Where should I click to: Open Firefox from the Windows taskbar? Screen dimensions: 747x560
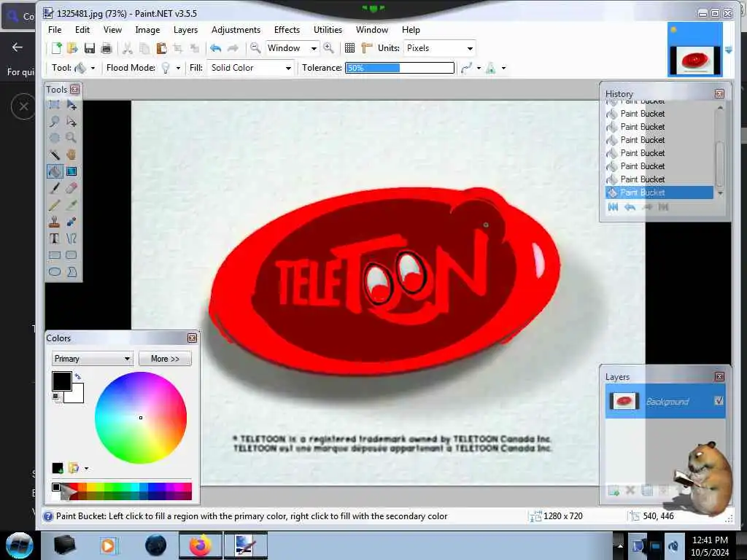[x=200, y=545]
